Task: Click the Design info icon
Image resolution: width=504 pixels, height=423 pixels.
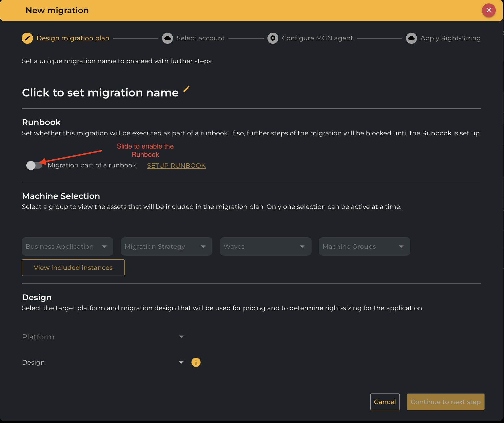Action: pos(196,362)
